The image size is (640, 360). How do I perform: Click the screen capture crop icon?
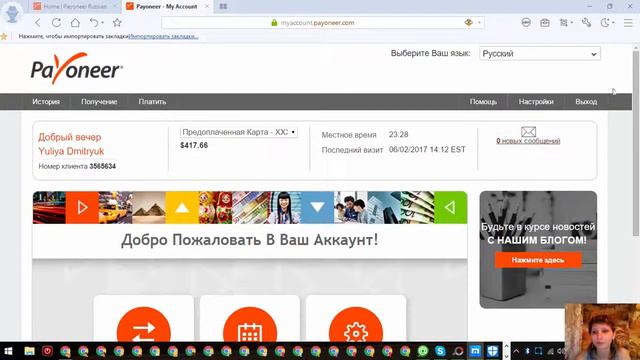(564, 23)
